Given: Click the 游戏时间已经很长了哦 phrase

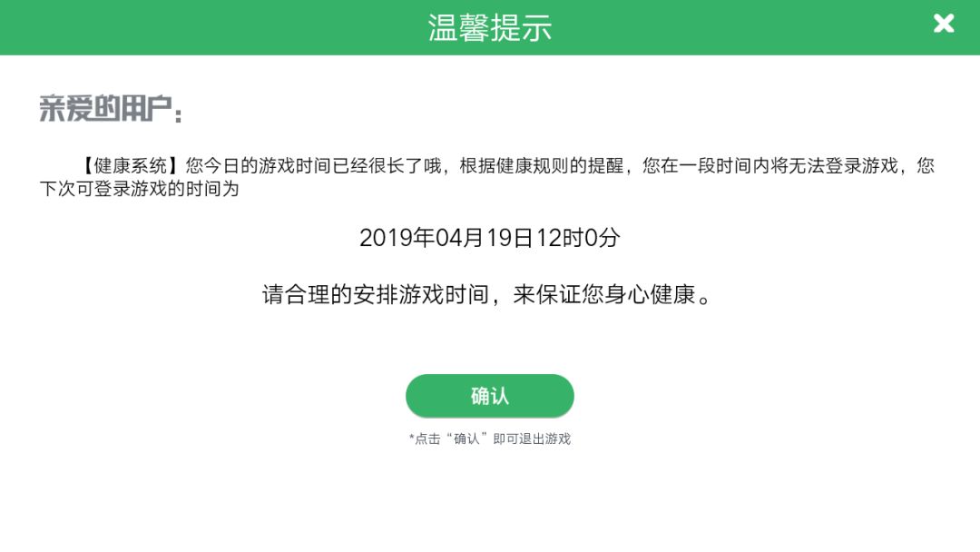Looking at the screenshot, I should pyautogui.click(x=350, y=165).
